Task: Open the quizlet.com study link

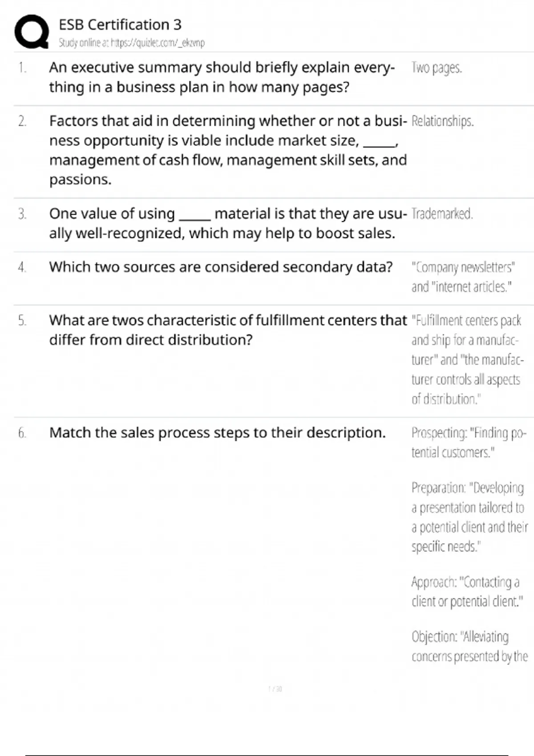Action: 132,43
